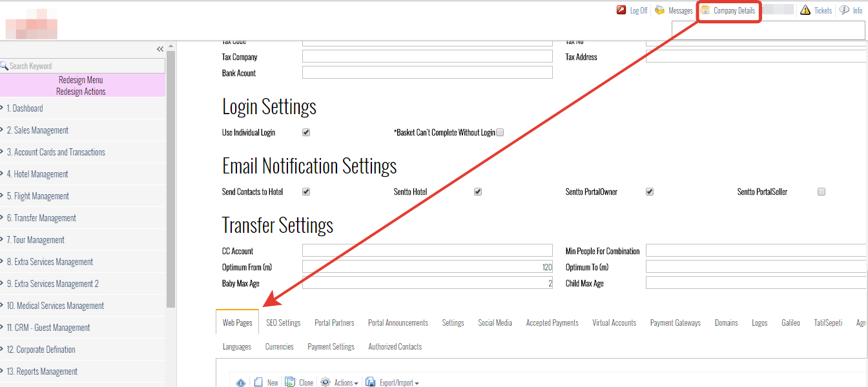Viewport: 868px width, 387px height.
Task: Click the Info speech bubble icon
Action: [x=844, y=10]
